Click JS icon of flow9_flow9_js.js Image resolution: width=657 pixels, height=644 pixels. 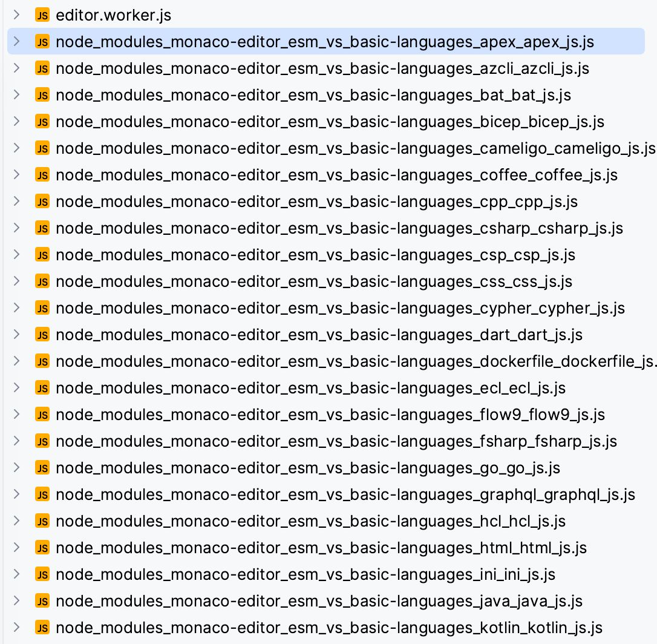42,414
